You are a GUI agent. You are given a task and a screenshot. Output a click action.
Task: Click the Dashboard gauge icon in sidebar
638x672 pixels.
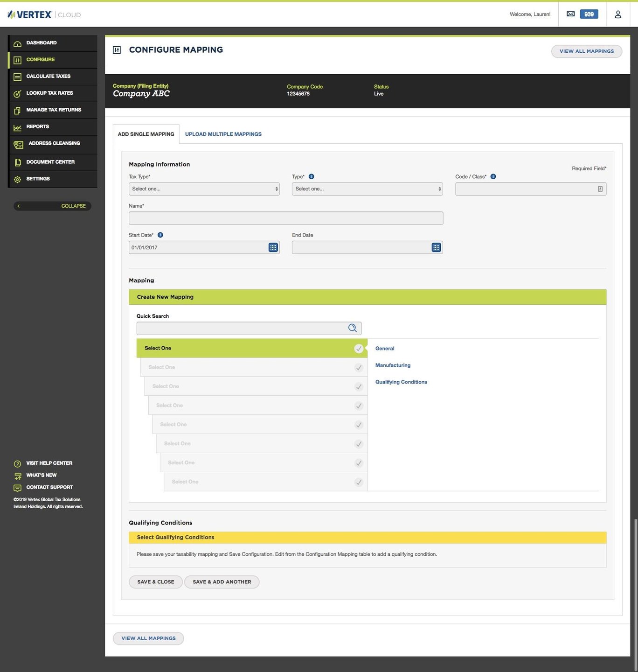(17, 43)
